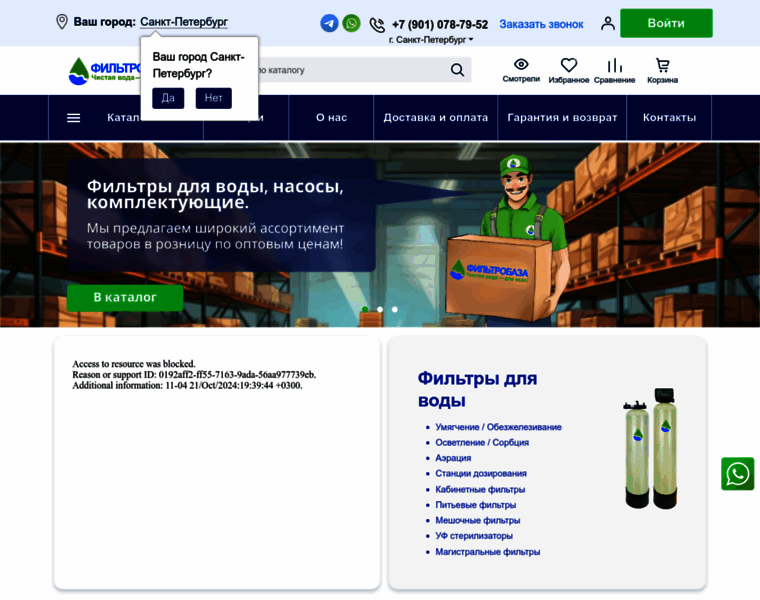Viewport: 760px width, 600px height.
Task: Open the hamburger catalog menu icon
Action: pyautogui.click(x=73, y=118)
